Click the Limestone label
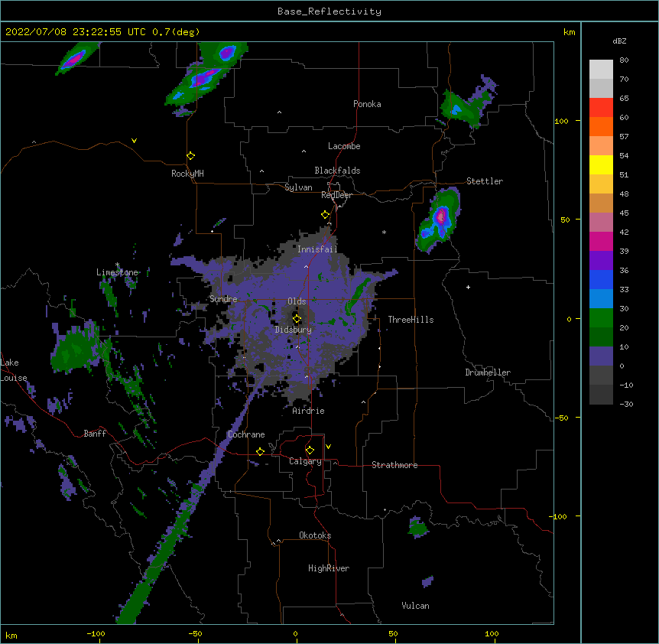Viewport: 659px width, 644px height. (117, 272)
